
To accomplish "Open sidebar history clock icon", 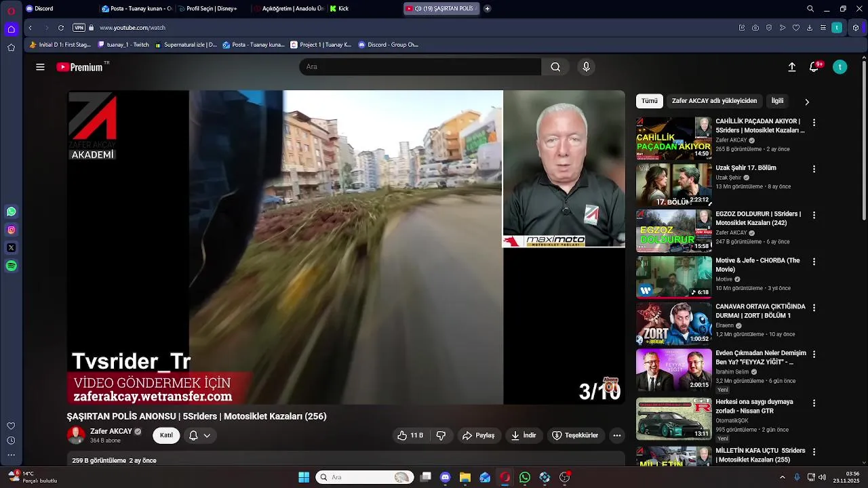I will pyautogui.click(x=11, y=441).
